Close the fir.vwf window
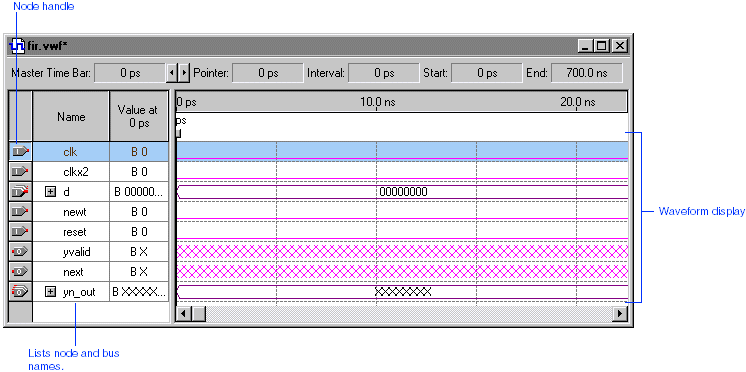The width and height of the screenshot is (746, 372). click(619, 46)
